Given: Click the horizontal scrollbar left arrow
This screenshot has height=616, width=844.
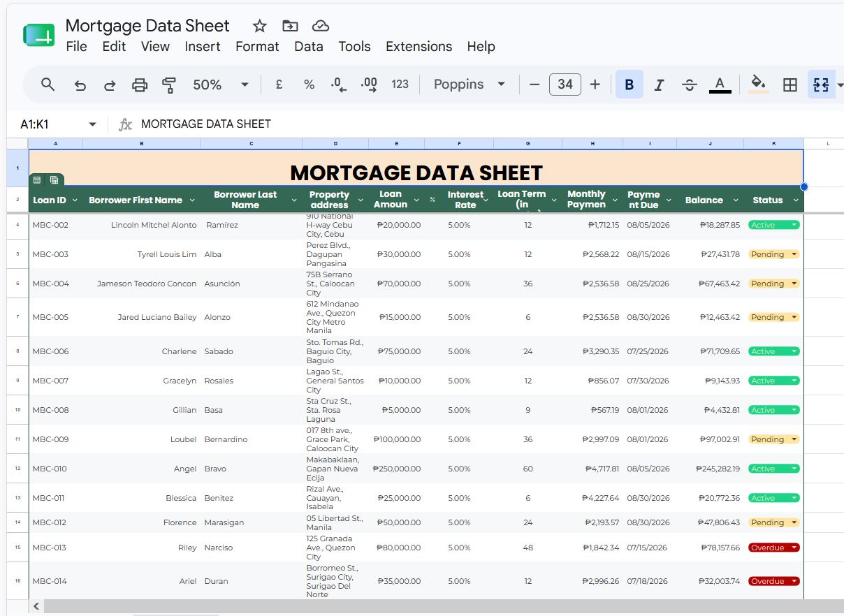Looking at the screenshot, I should (36, 606).
